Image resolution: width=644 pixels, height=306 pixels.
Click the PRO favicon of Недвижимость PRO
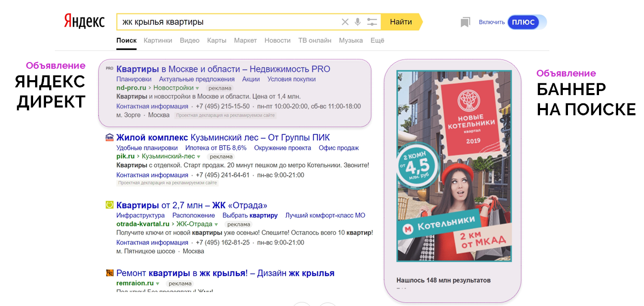point(109,68)
